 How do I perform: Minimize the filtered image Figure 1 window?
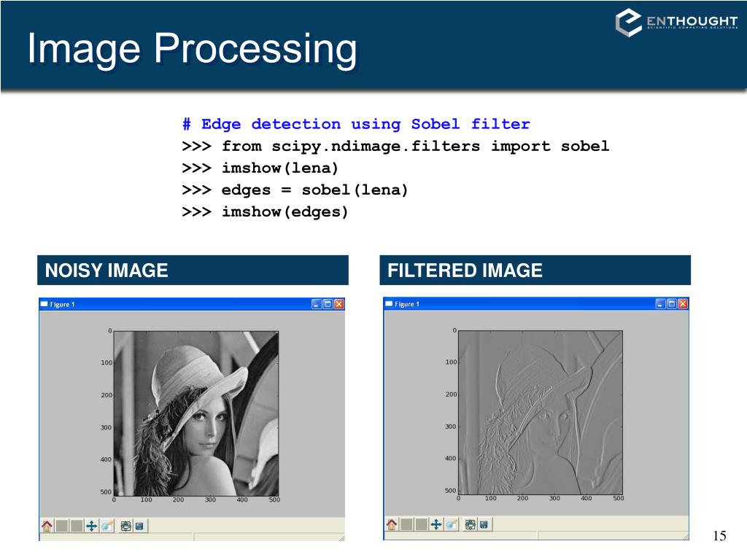661,303
